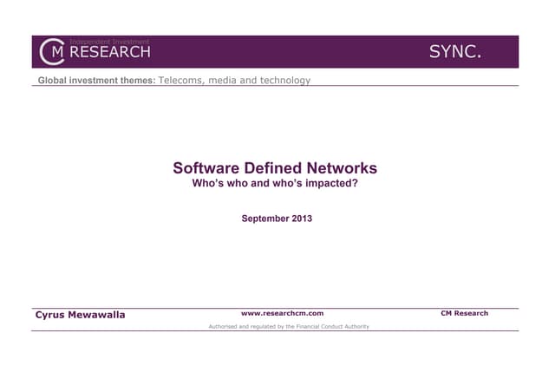Click the word 'technology' in the themes line

(x=282, y=81)
